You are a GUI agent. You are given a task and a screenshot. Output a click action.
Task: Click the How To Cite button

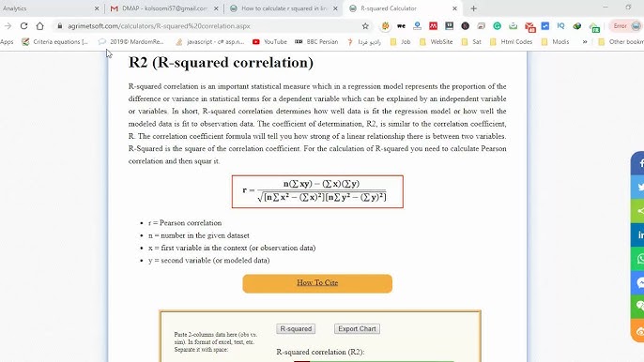click(x=317, y=283)
